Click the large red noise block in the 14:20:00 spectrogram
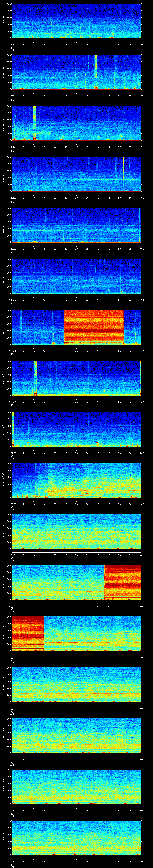153x868 pixels. pos(94,327)
